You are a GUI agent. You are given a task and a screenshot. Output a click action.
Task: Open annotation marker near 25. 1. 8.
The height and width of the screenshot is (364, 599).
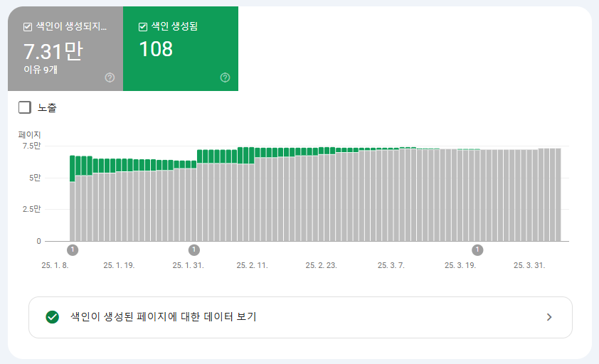tap(73, 250)
